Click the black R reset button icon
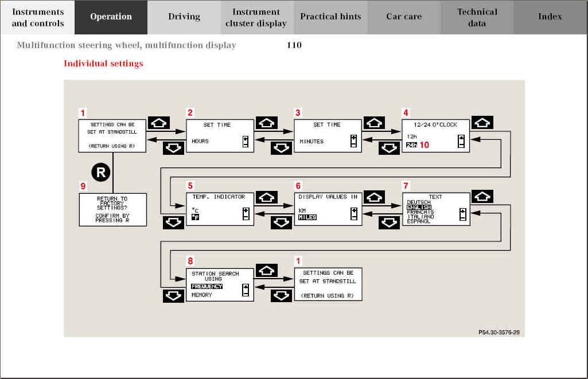The image size is (588, 379). click(x=101, y=172)
